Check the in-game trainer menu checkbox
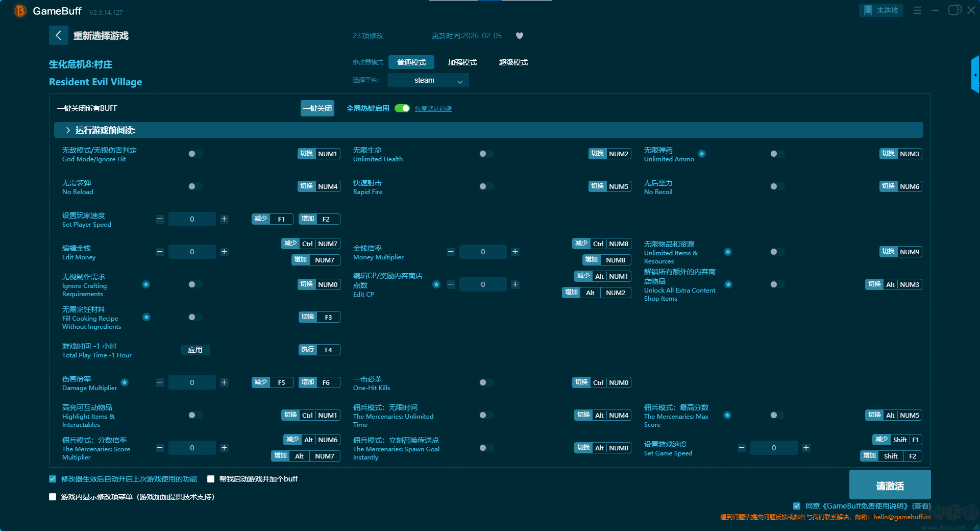 click(53, 497)
